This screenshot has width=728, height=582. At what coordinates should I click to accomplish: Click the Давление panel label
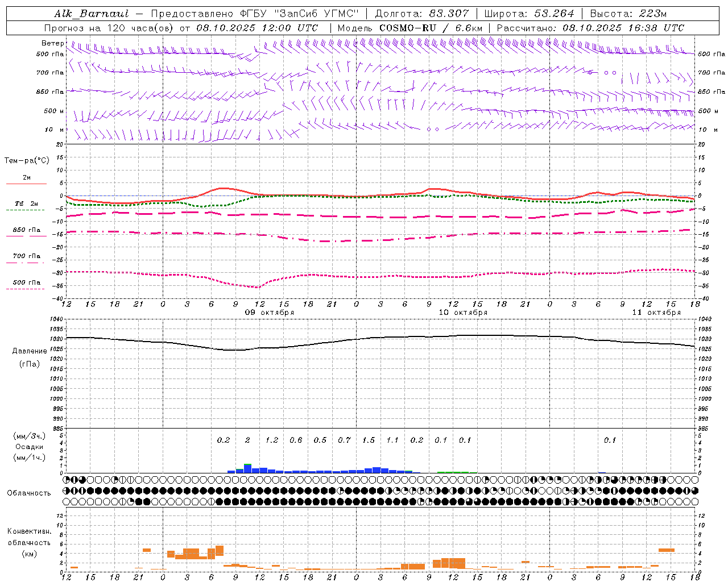[30, 351]
